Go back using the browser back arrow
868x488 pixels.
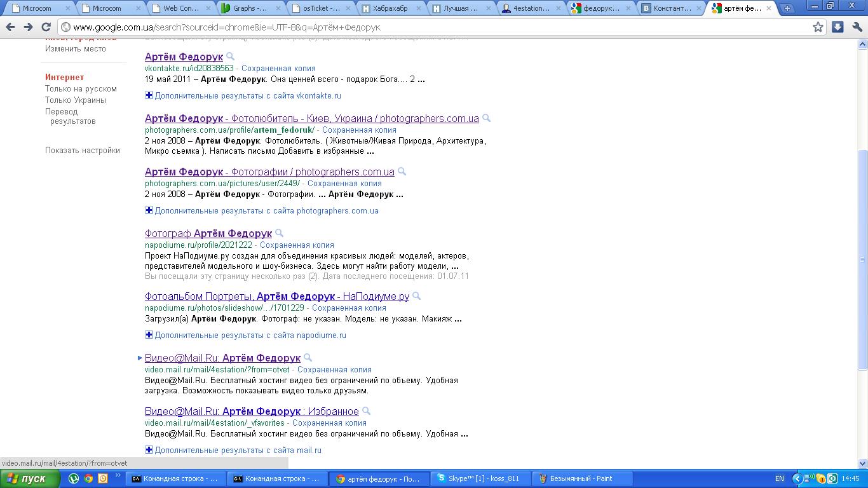click(10, 27)
